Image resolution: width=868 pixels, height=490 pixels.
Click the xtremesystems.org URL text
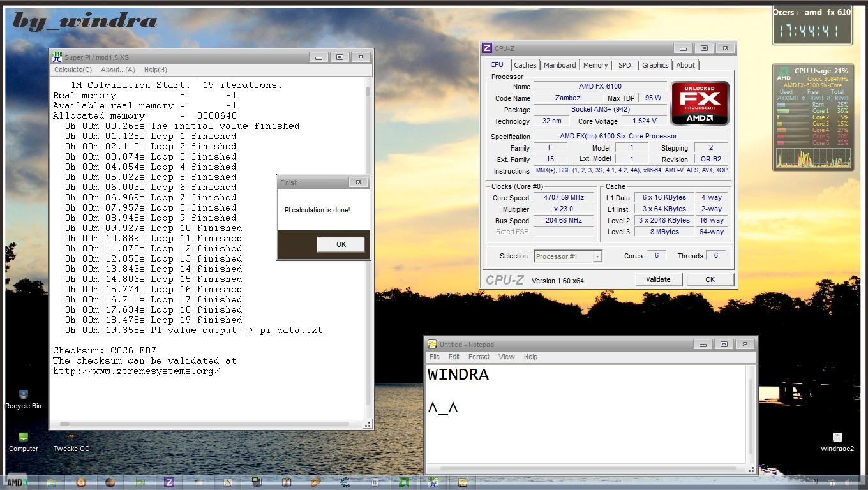pyautogui.click(x=137, y=371)
